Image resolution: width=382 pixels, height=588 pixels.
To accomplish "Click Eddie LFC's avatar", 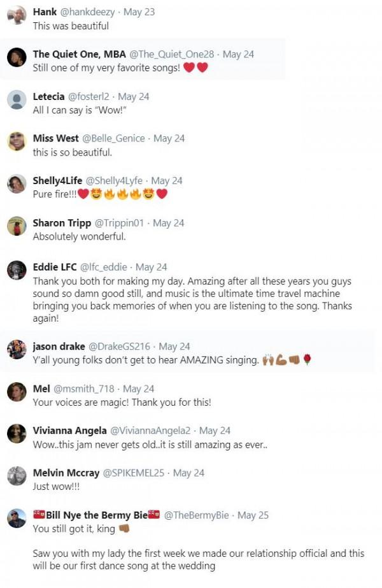I will point(17,270).
